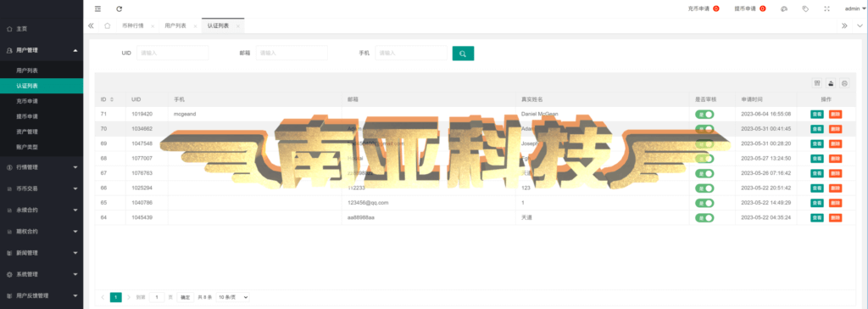The width and height of the screenshot is (868, 309).
Task: Toggle review switch for ID 64
Action: (704, 217)
